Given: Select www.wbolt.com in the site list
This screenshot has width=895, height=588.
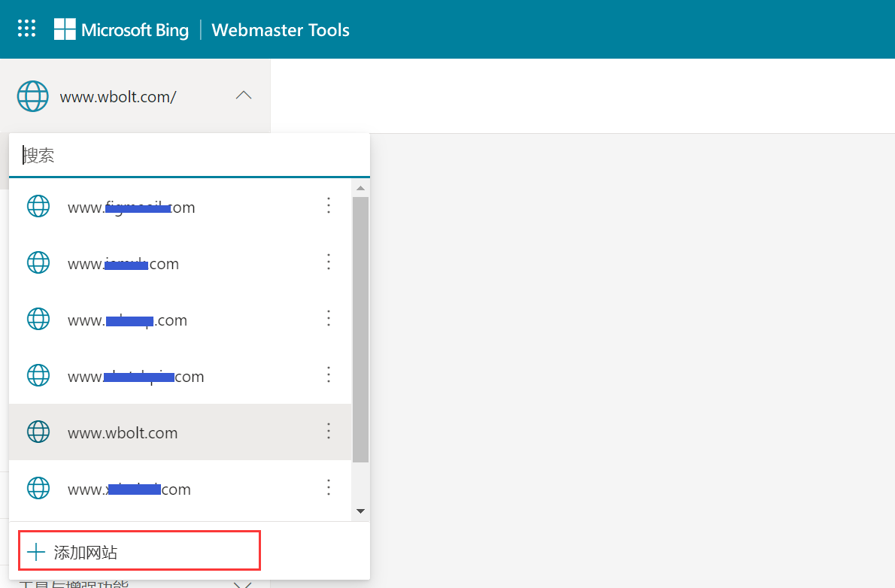Looking at the screenshot, I should 123,433.
